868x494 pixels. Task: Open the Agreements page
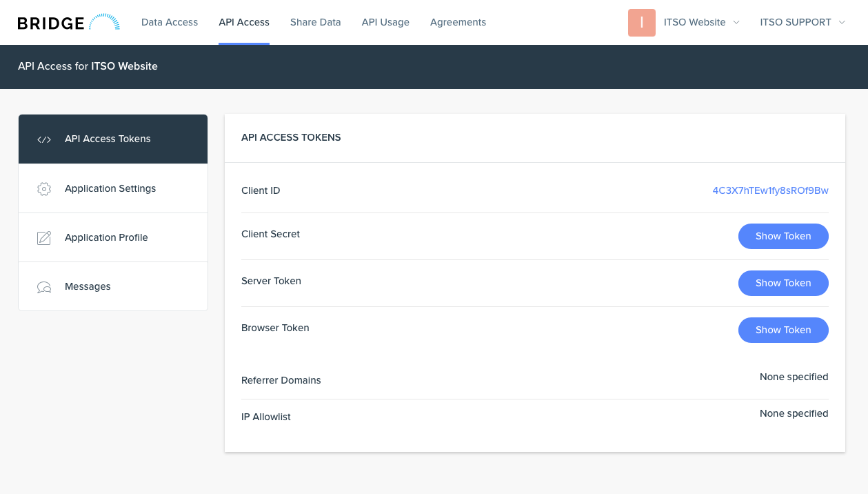[458, 22]
